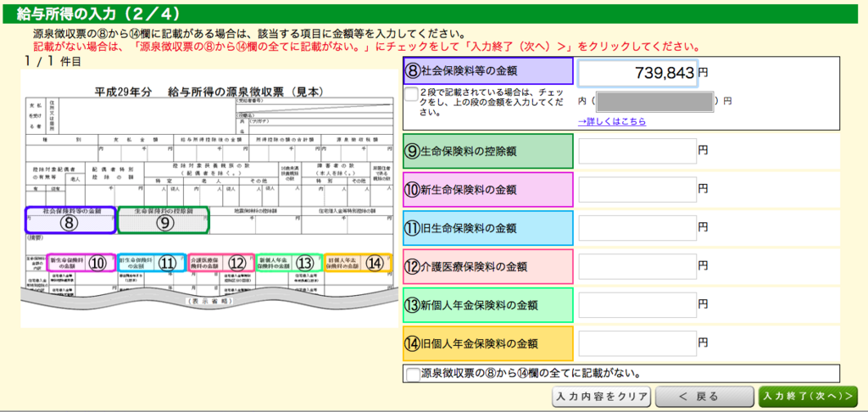Click the 平成29年分 給与所得の源泉徴収票 title
This screenshot has width=868, height=412.
click(x=209, y=92)
